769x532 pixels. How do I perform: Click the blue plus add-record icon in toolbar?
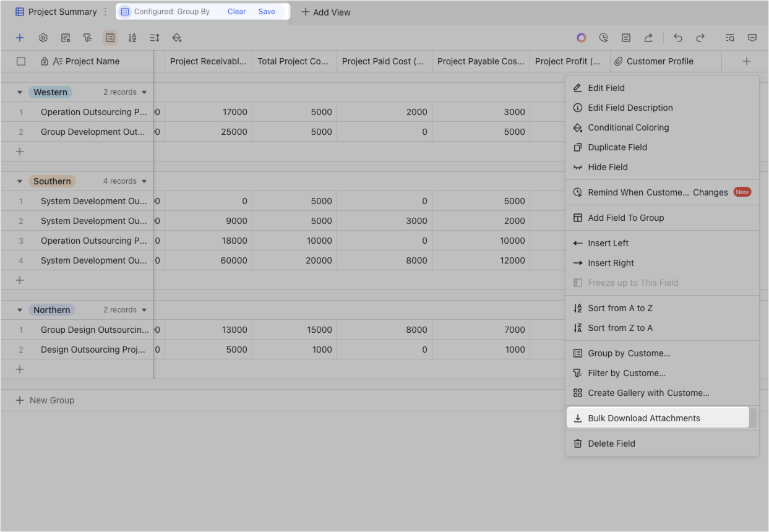coord(20,38)
